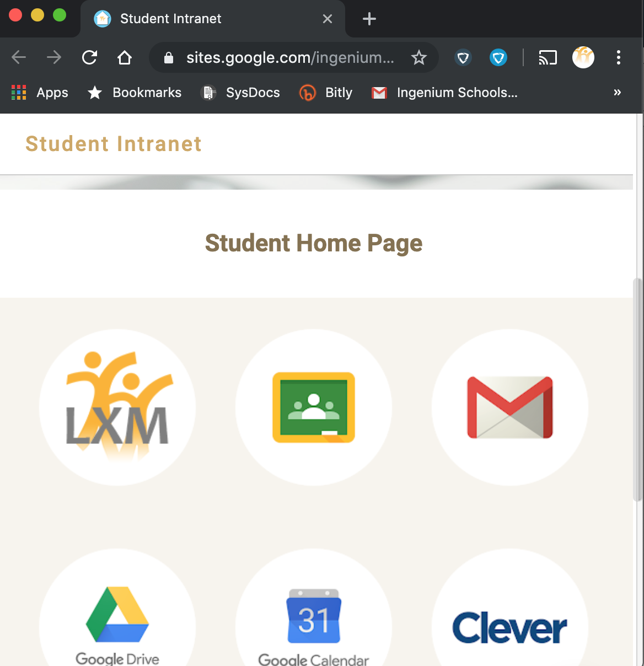Expand hidden bookmarks with the chevron
644x666 pixels.
pos(618,93)
